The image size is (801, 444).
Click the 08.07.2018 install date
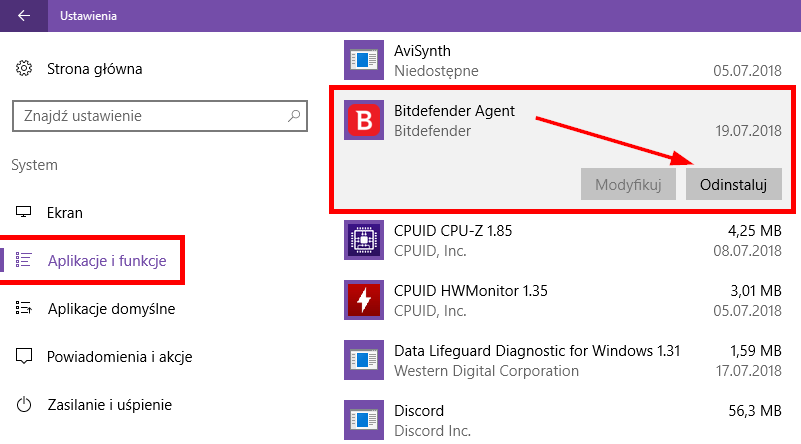747,251
